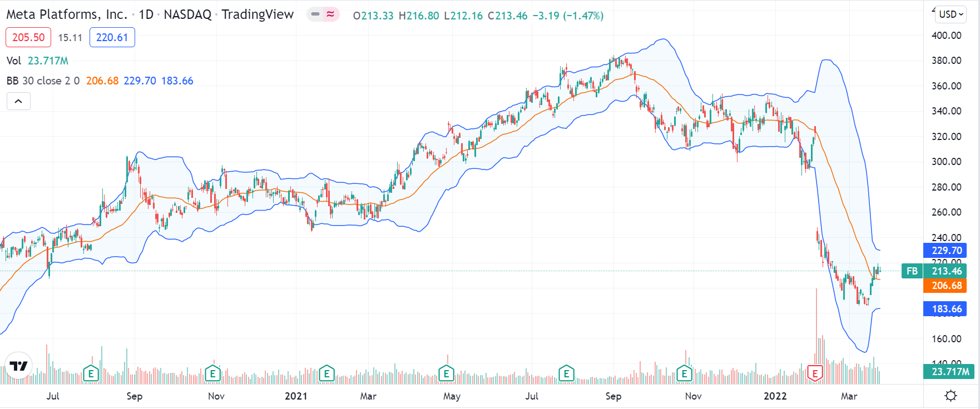Open the earnings marker nearest the Nov 2020 label

pos(212,373)
